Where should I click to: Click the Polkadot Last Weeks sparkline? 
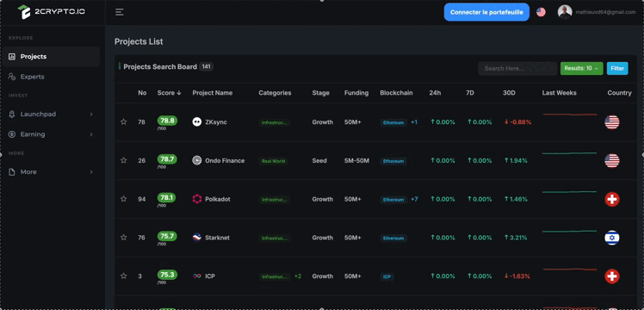(570, 192)
